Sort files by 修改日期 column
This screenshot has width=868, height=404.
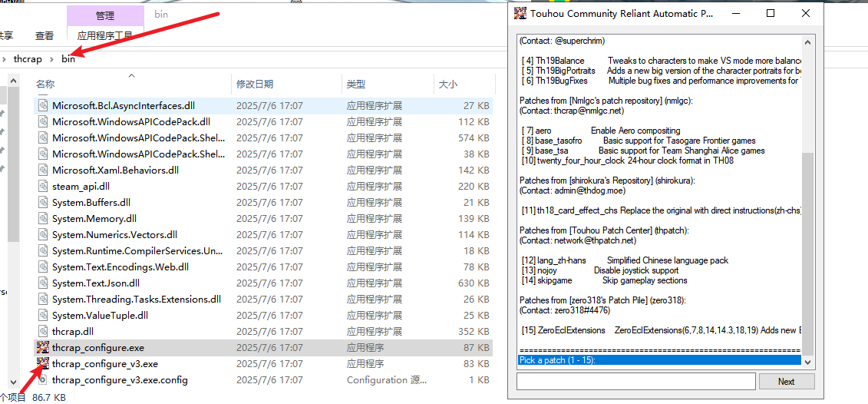click(255, 84)
